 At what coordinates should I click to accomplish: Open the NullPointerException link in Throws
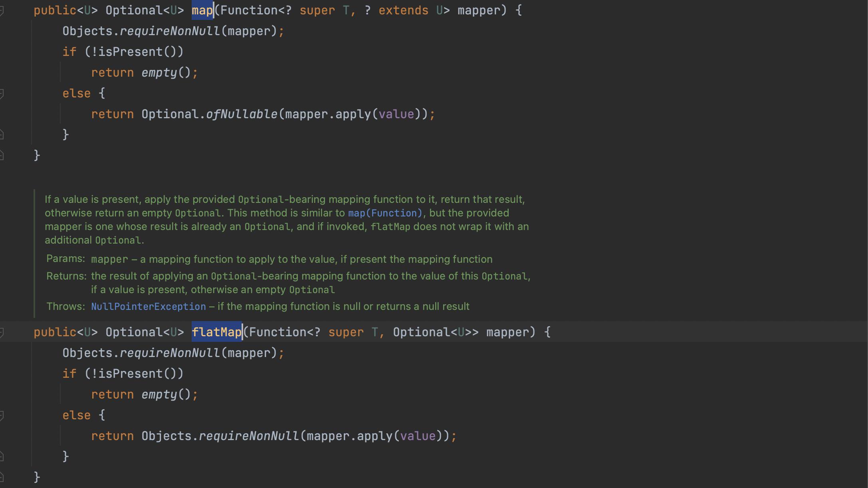[x=149, y=306]
